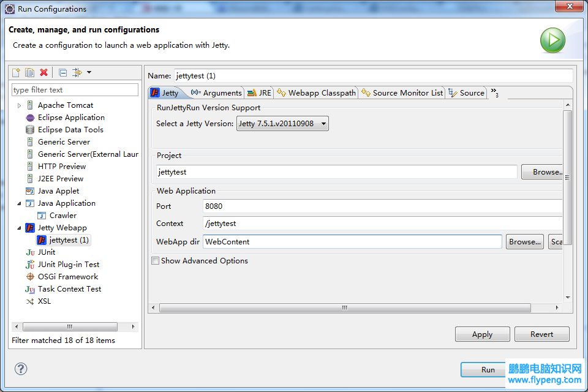Open the help question mark icon
588x392 pixels.
tap(21, 369)
